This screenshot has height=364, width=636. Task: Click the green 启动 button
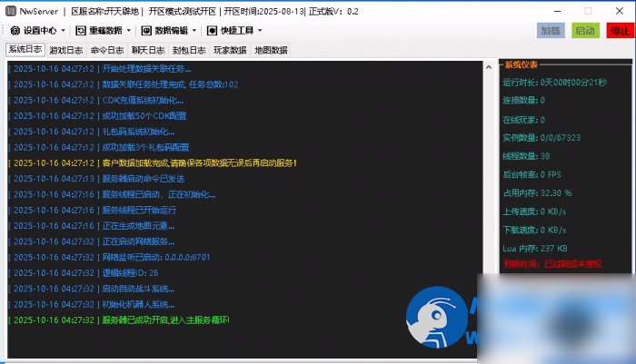coord(585,30)
